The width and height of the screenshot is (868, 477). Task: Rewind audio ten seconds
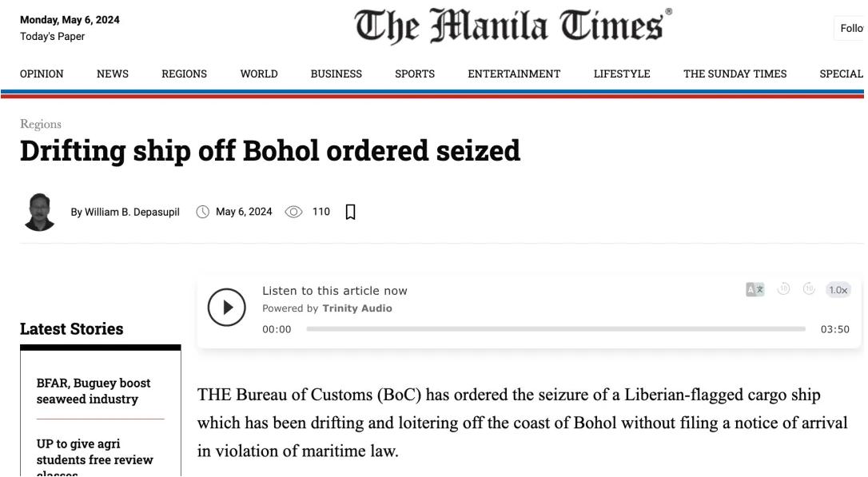coord(783,289)
